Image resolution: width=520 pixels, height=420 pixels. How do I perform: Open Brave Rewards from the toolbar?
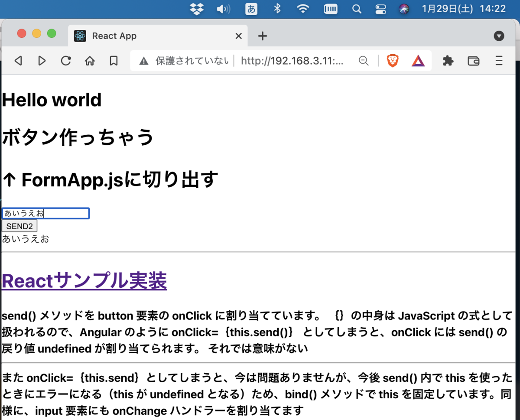(417, 61)
